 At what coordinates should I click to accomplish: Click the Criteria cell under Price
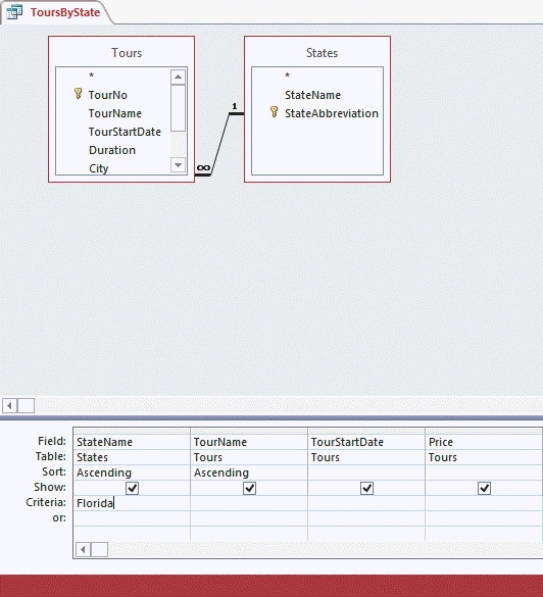(484, 503)
